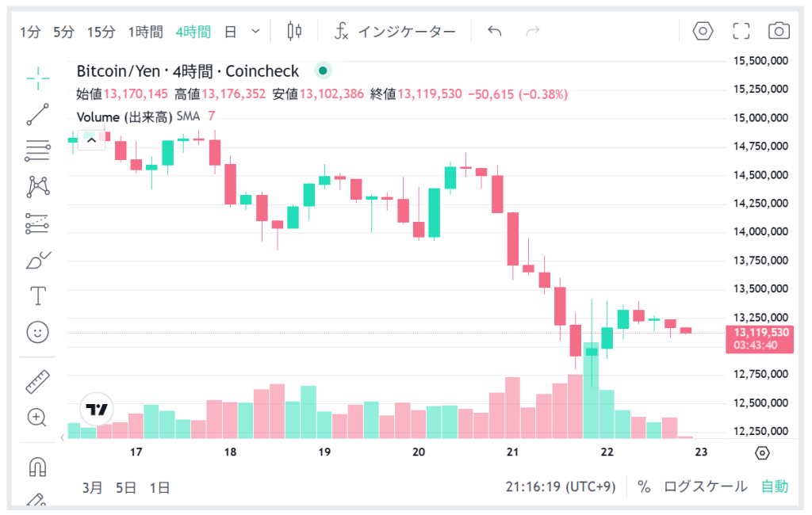Switch to the 15分 timeframe
Screen dimensions: 812x515
click(101, 32)
